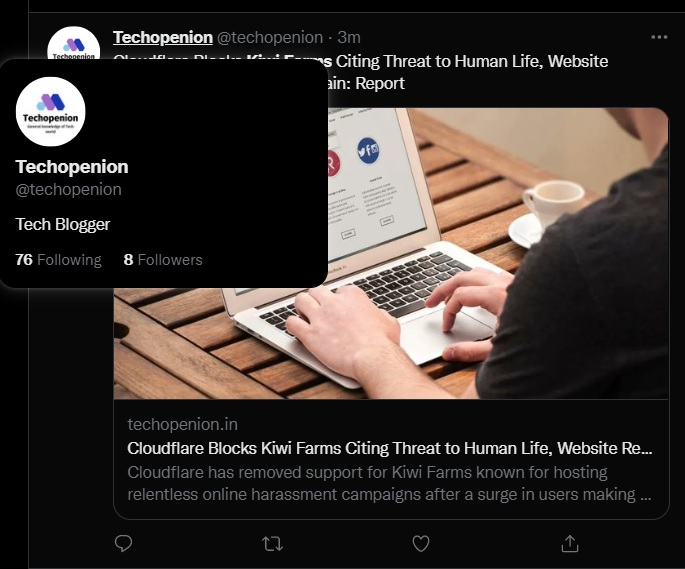The height and width of the screenshot is (569, 685).
Task: Click the card description about Cloudflare removing support
Action: coord(389,483)
